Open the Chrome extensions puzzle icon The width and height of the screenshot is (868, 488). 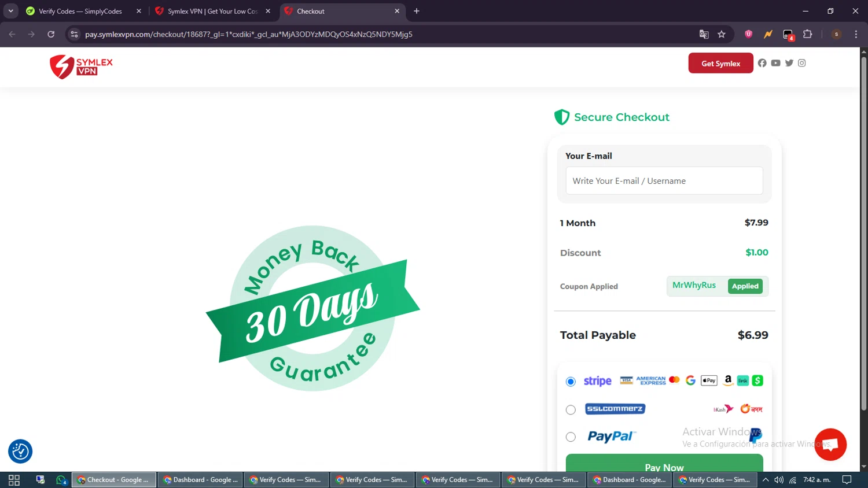pos(808,34)
